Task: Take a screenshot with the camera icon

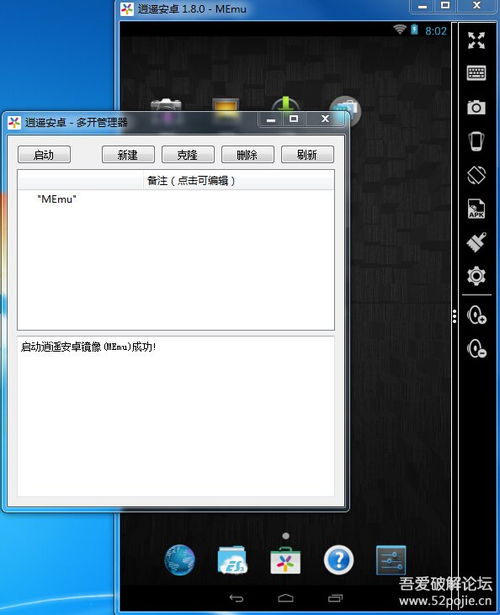Action: [x=476, y=107]
